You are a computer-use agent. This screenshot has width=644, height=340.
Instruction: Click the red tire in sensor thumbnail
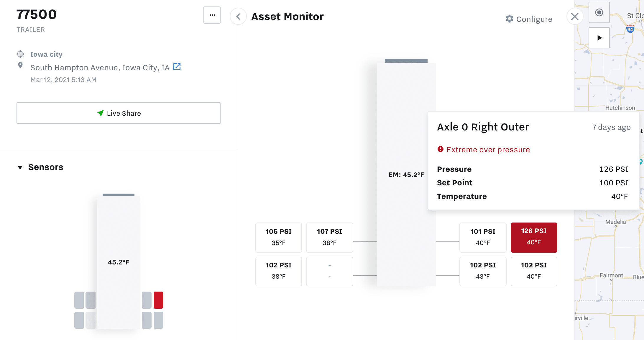[x=158, y=300]
